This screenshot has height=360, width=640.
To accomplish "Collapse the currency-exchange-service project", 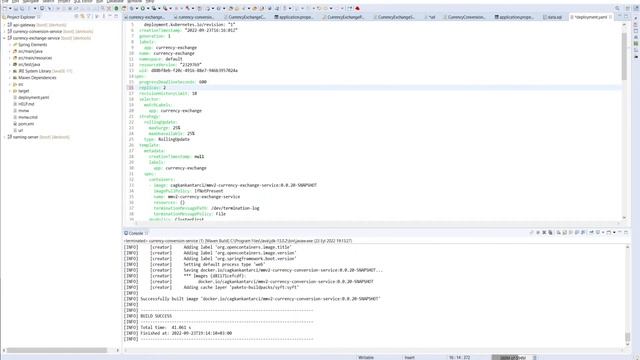I will 4,38.
